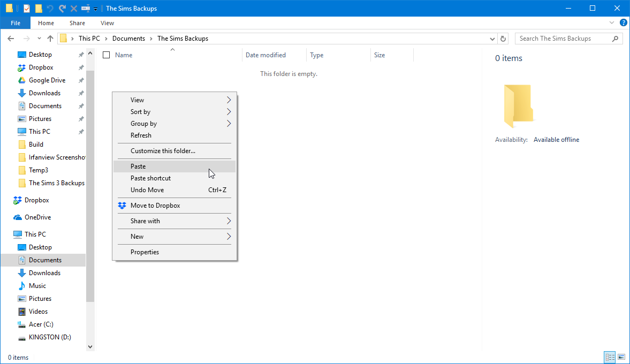This screenshot has width=630, height=364.
Task: Open the New submenu in the context menu
Action: click(x=174, y=237)
